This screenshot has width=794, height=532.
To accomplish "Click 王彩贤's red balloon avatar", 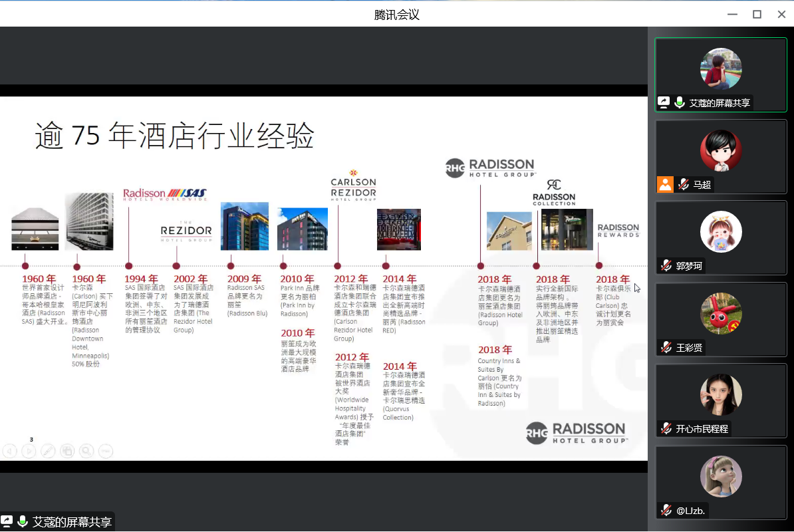I will click(721, 313).
